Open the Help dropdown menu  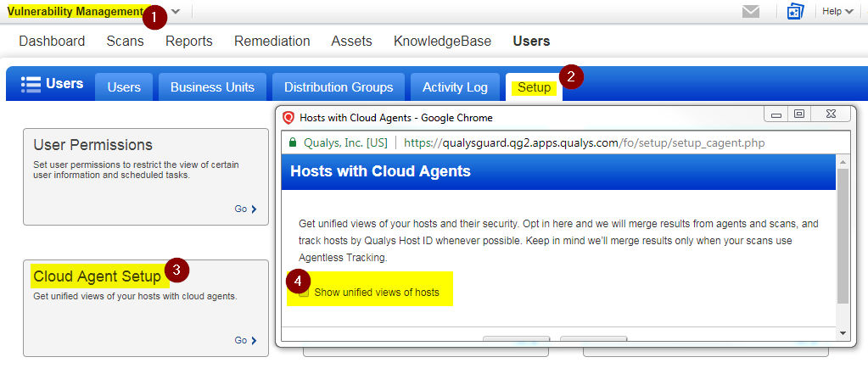pos(837,11)
